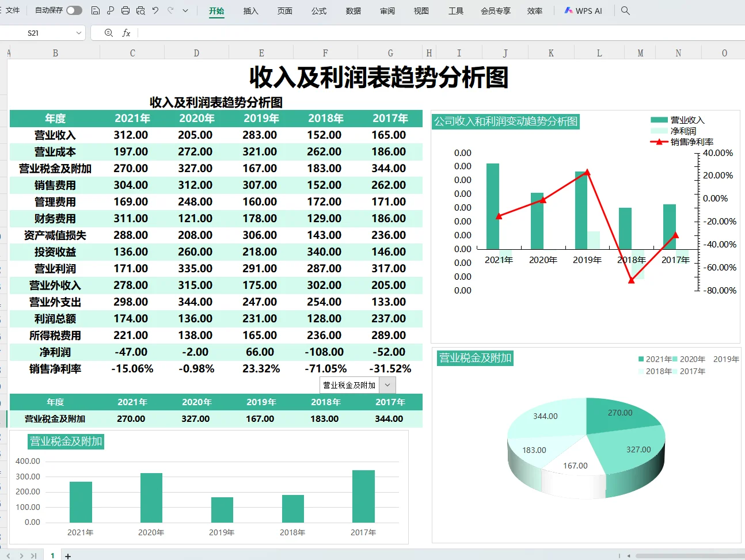This screenshot has width=745, height=560.
Task: Click the export/share icon next to Save
Action: pyautogui.click(x=111, y=10)
